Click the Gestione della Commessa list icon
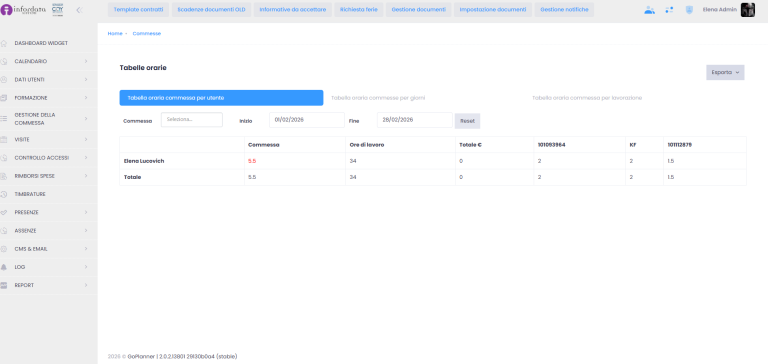Image resolution: width=768 pixels, height=364 pixels. (4, 119)
